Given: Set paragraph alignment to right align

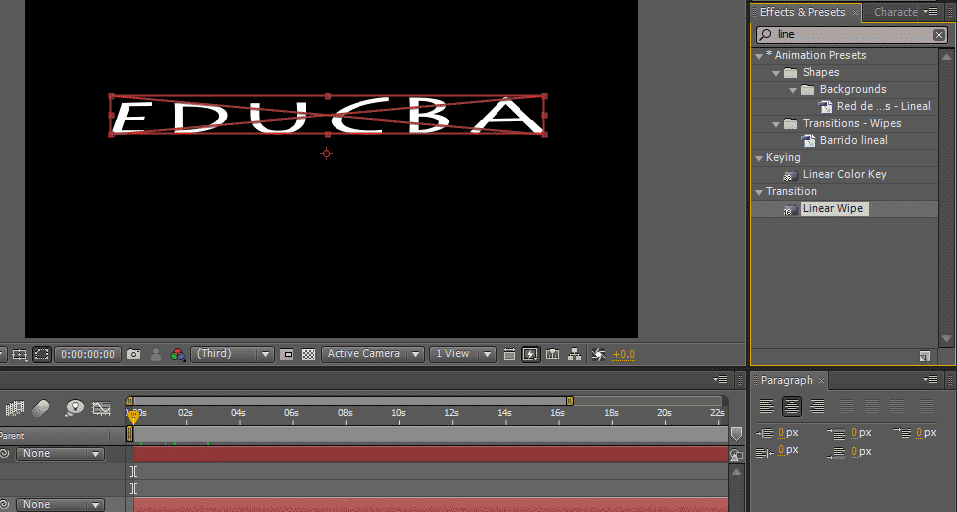Looking at the screenshot, I should coord(817,406).
